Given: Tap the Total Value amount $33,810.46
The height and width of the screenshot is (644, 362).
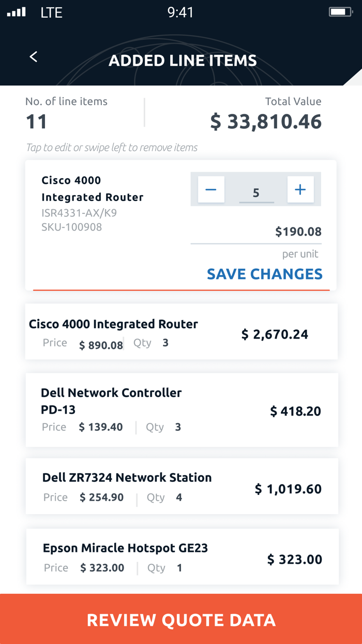Looking at the screenshot, I should (x=266, y=122).
